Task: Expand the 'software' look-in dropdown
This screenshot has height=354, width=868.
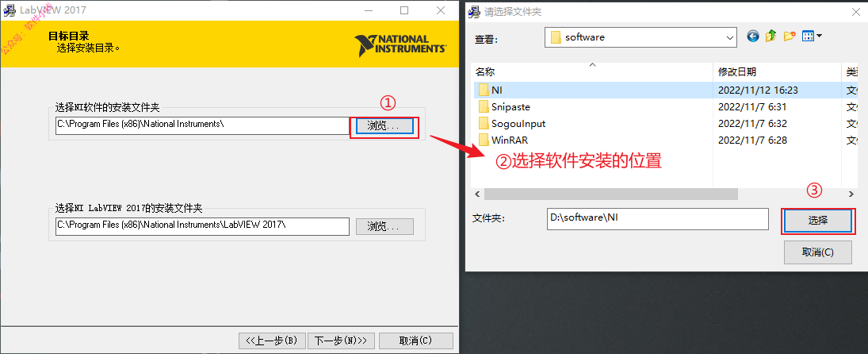Action: click(730, 37)
